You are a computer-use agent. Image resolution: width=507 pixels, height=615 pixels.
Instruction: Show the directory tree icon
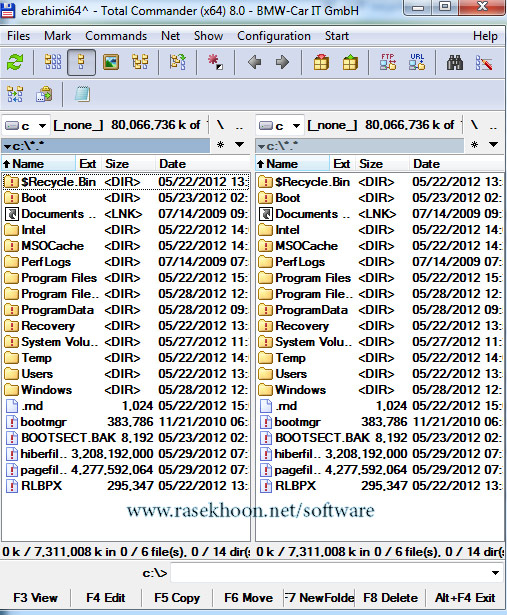[140, 62]
